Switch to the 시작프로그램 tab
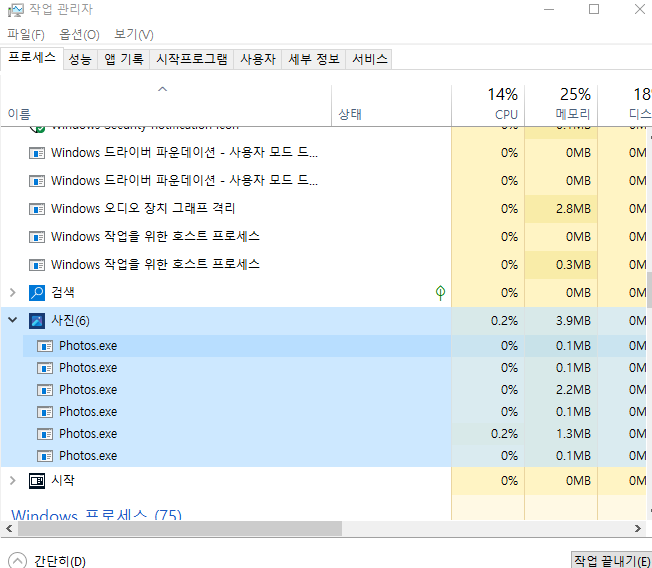Screen dimensions: 652x568 coord(192,59)
